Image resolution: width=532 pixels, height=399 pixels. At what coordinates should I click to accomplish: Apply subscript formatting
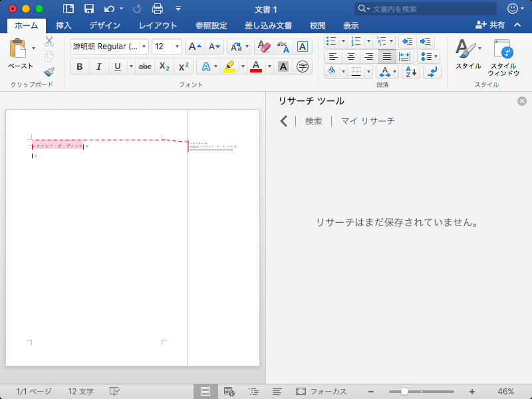click(x=164, y=66)
